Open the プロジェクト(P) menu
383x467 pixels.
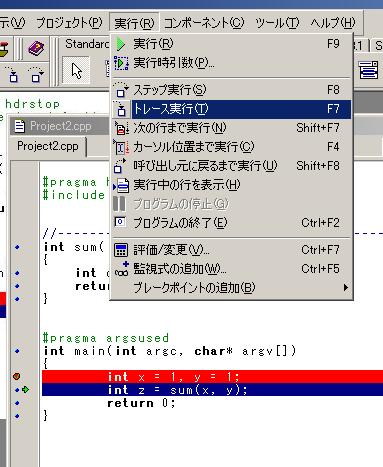click(x=69, y=23)
